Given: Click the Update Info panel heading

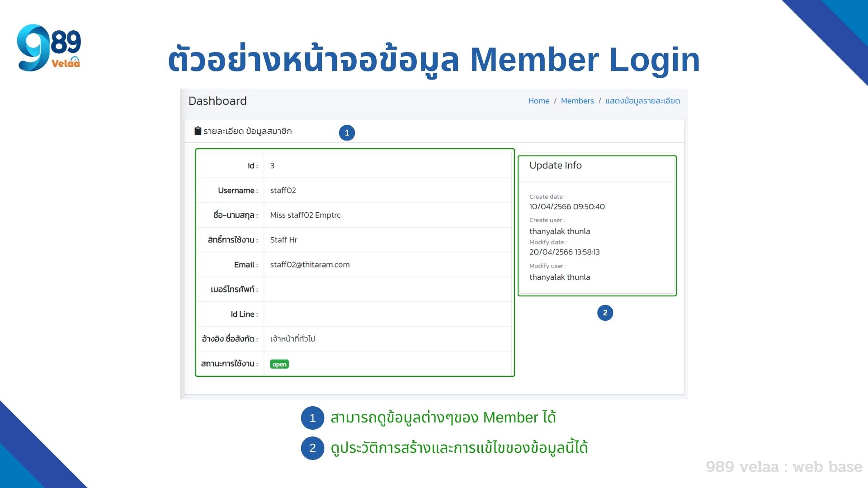Looking at the screenshot, I should [x=555, y=165].
